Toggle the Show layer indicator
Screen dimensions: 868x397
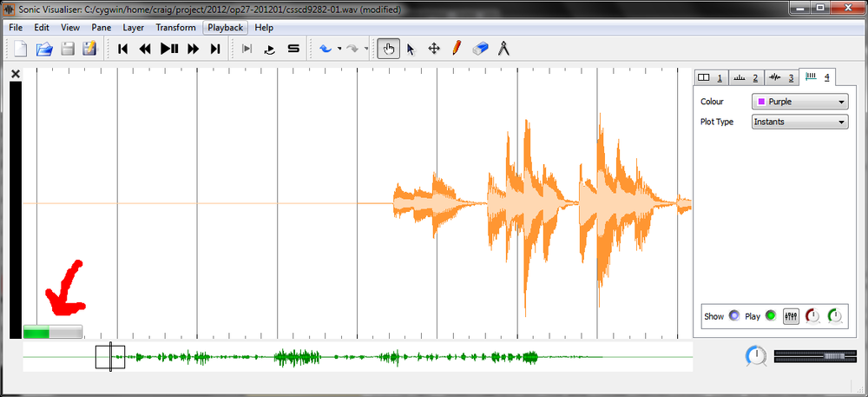(733, 316)
